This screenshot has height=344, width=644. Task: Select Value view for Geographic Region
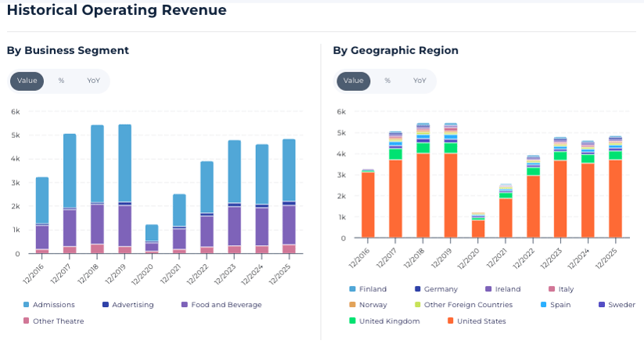(354, 81)
